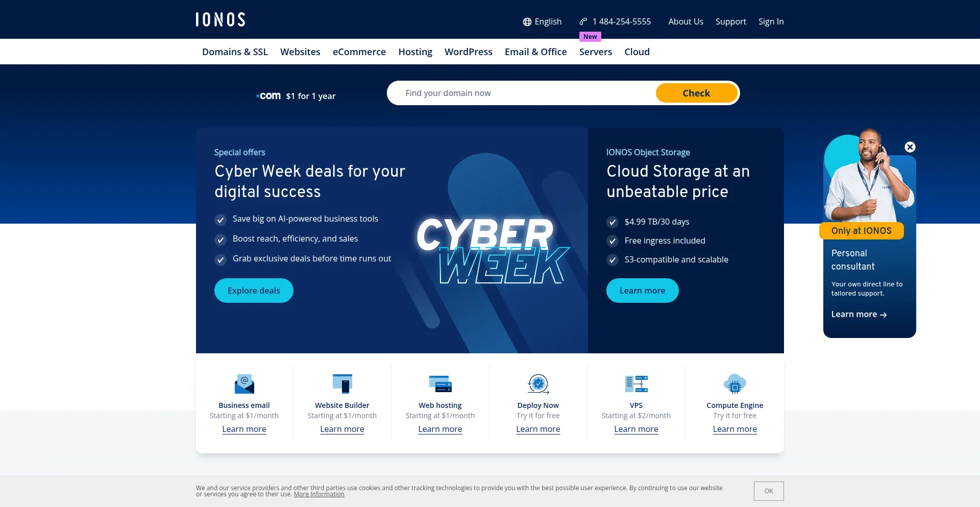This screenshot has height=507, width=980.
Task: Open the More Information cookie link
Action: [x=319, y=494]
